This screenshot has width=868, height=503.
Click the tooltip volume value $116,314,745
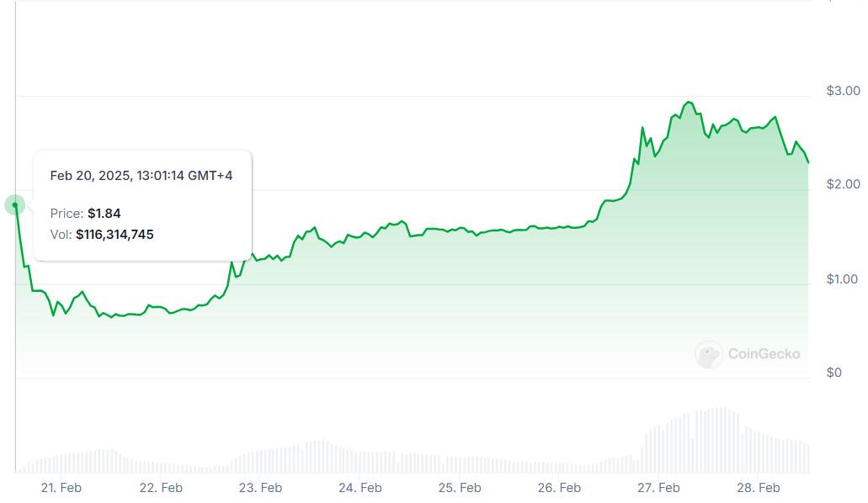[x=114, y=234]
